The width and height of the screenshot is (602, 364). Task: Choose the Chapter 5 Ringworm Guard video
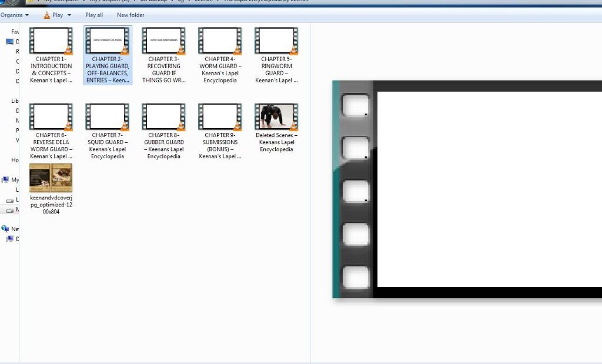tap(277, 41)
